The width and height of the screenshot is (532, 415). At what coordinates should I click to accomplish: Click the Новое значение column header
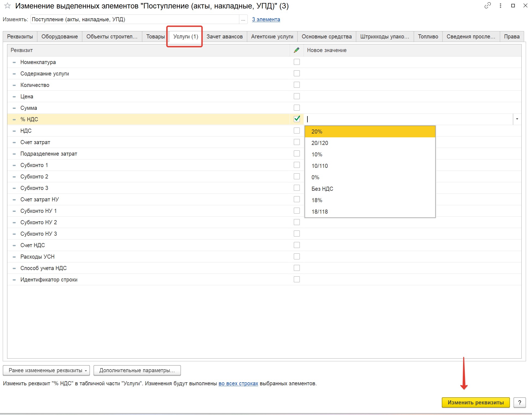[x=412, y=50]
